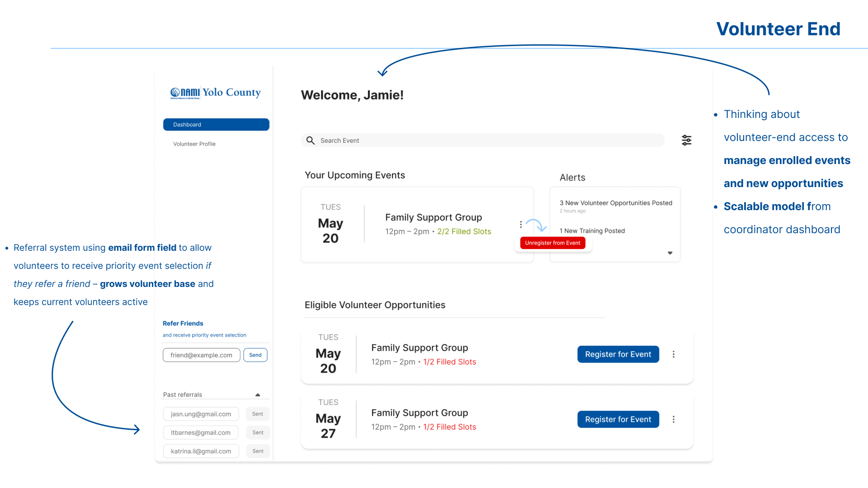Click the search magnifier icon

click(x=311, y=141)
